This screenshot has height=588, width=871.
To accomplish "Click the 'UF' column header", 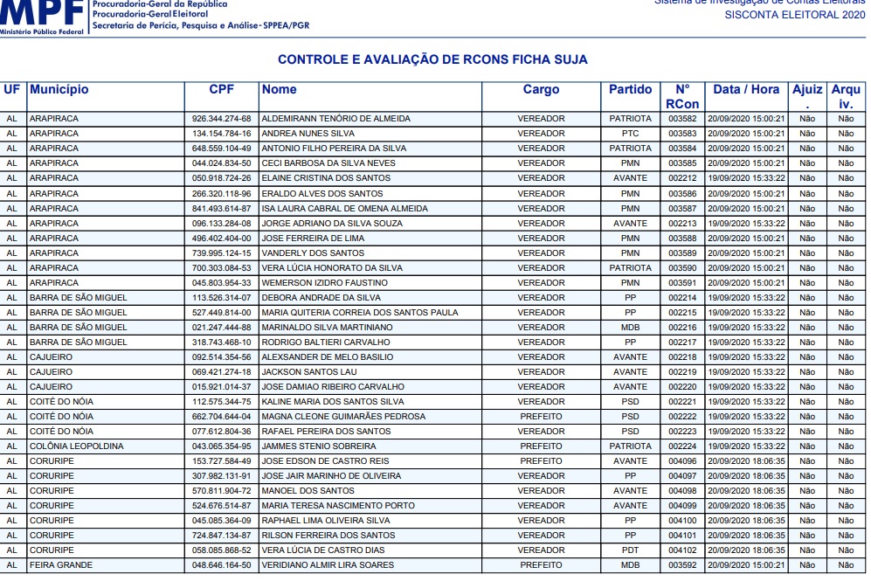I will pyautogui.click(x=11, y=89).
